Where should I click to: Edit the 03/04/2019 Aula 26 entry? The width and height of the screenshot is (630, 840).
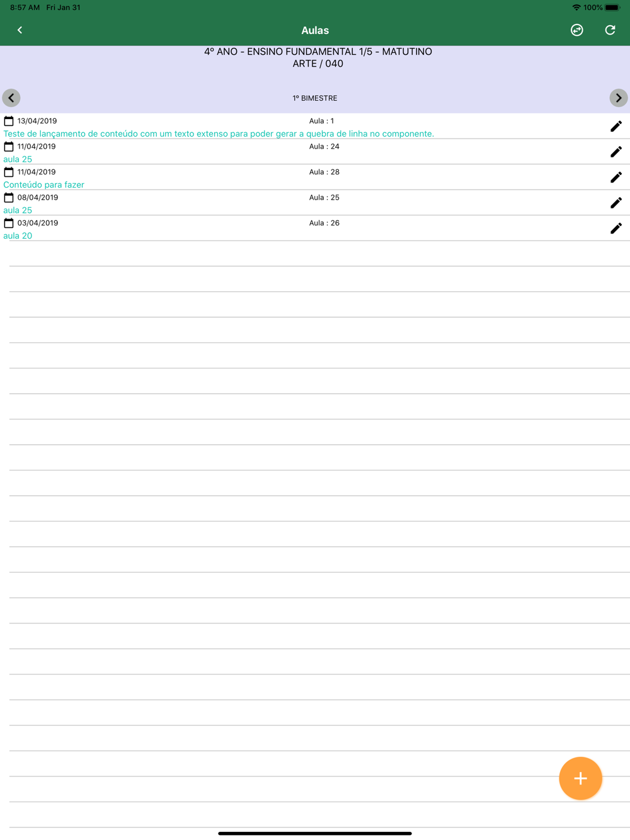(616, 229)
